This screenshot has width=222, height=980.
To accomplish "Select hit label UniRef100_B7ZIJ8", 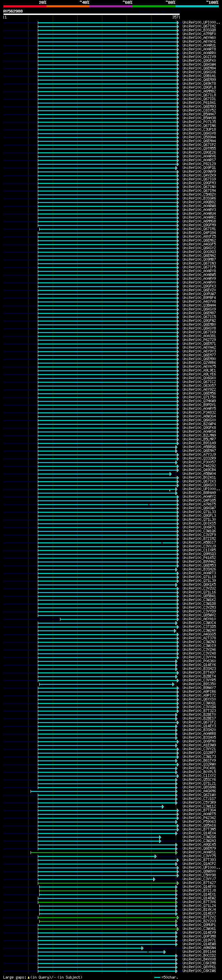I will click(x=199, y=891).
